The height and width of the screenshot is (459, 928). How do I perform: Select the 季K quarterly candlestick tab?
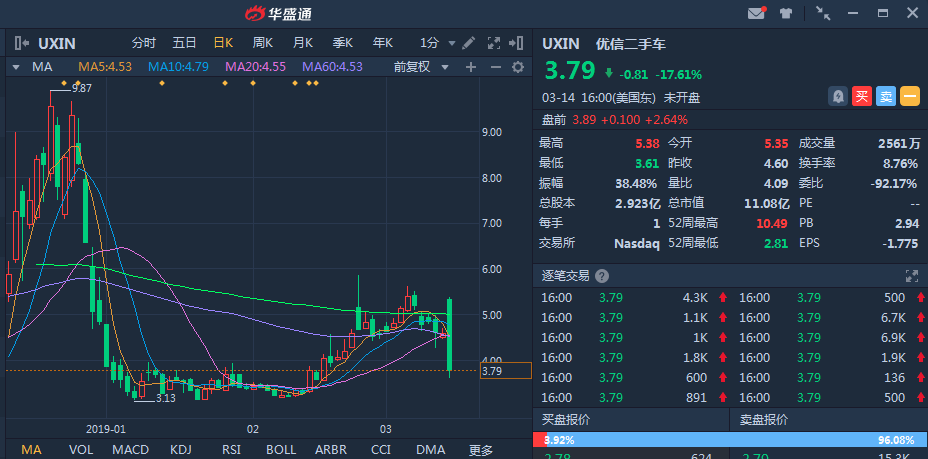(343, 43)
